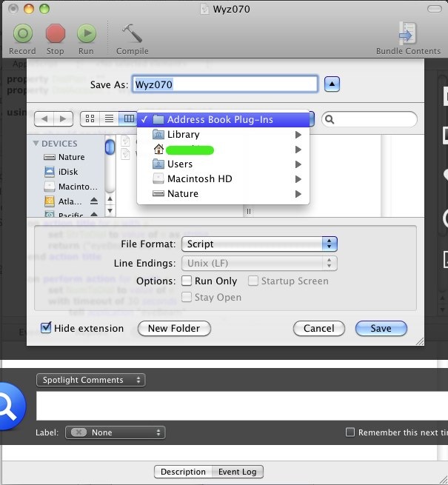Expand the Users submenu arrow

pyautogui.click(x=298, y=164)
